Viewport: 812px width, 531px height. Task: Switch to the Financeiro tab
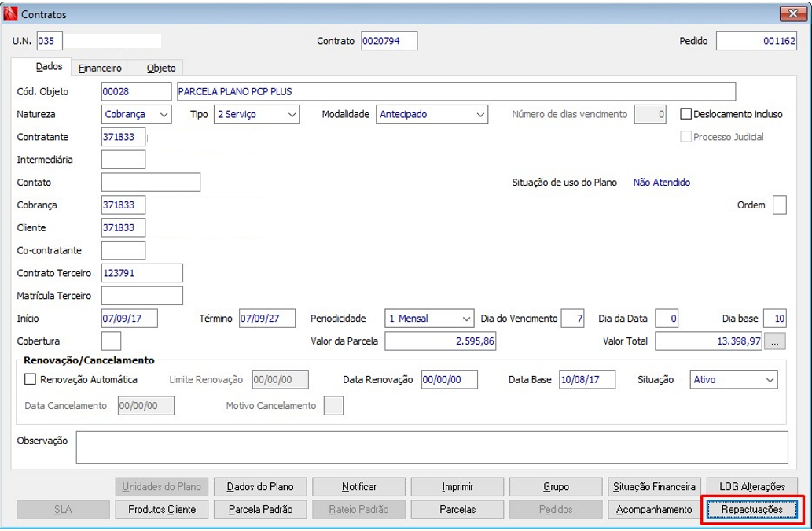click(x=100, y=68)
